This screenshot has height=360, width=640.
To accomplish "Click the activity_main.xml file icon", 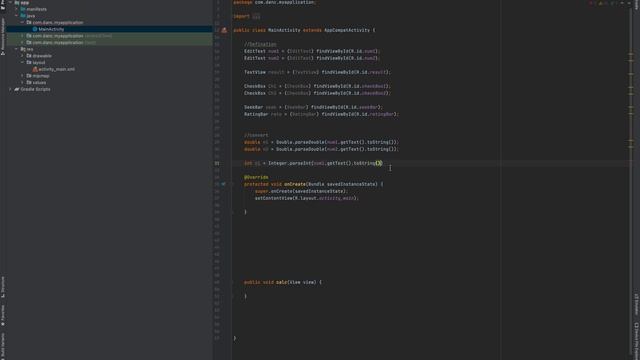I will pos(35,69).
